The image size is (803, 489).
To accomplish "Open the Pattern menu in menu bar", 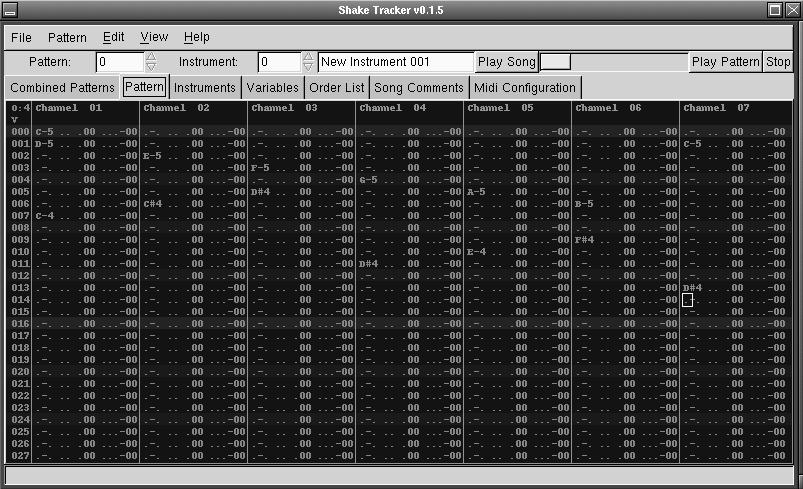I will (67, 37).
